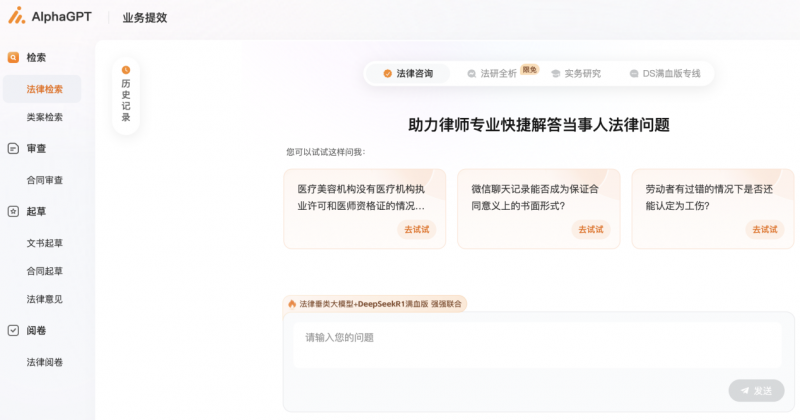Click the 审查 review section icon

(13, 149)
